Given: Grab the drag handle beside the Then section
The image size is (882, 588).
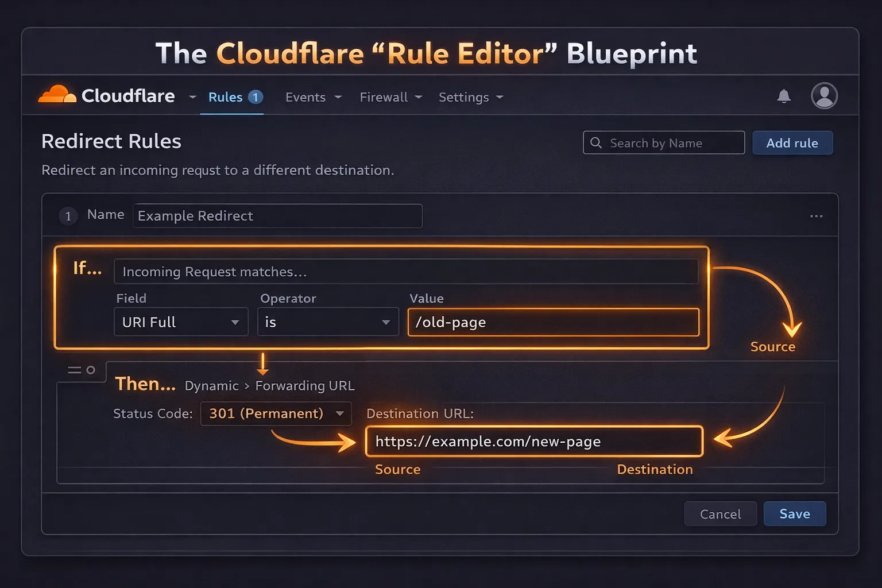Looking at the screenshot, I should point(73,370).
